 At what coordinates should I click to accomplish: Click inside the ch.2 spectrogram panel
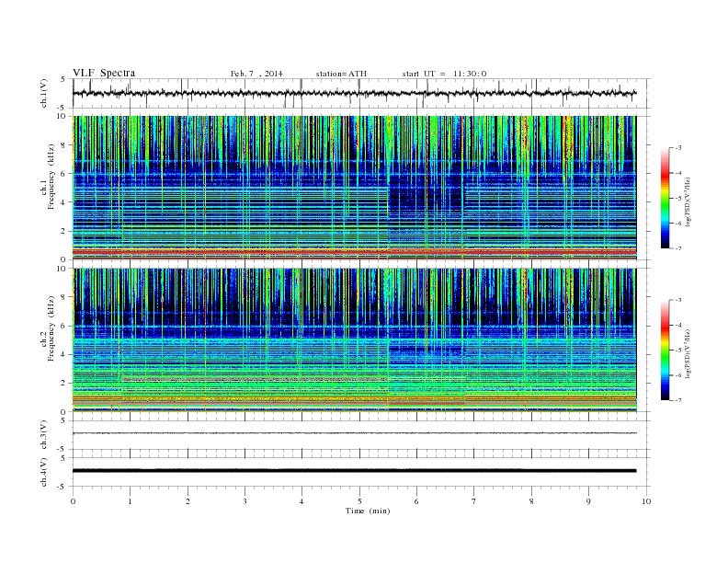click(x=354, y=340)
